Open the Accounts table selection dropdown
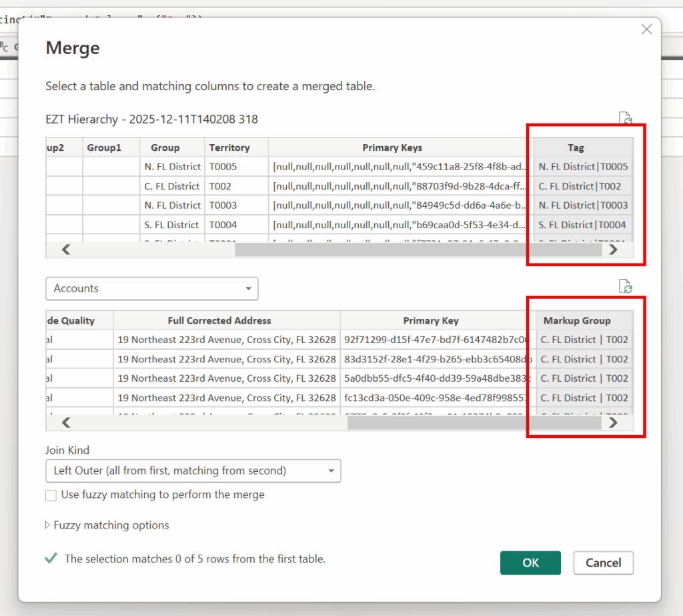This screenshot has width=683, height=616. (x=151, y=289)
